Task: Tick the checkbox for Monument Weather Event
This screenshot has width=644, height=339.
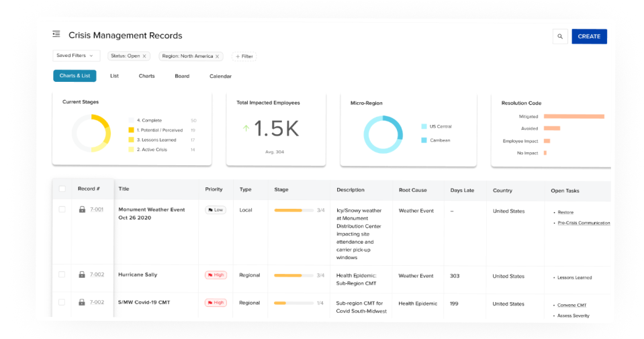Action: point(62,209)
